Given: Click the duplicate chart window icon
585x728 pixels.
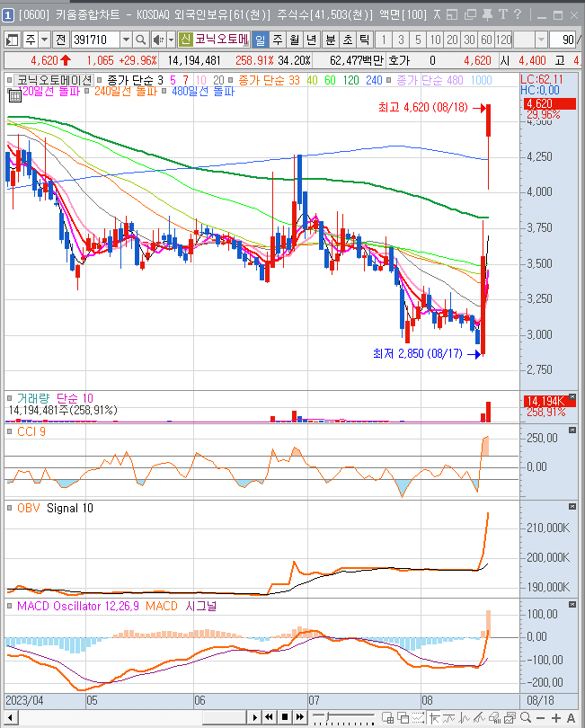Looking at the screenshot, I should tap(403, 717).
